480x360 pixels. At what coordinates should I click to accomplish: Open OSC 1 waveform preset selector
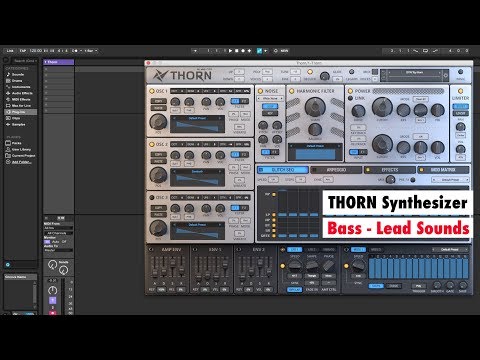[197, 118]
